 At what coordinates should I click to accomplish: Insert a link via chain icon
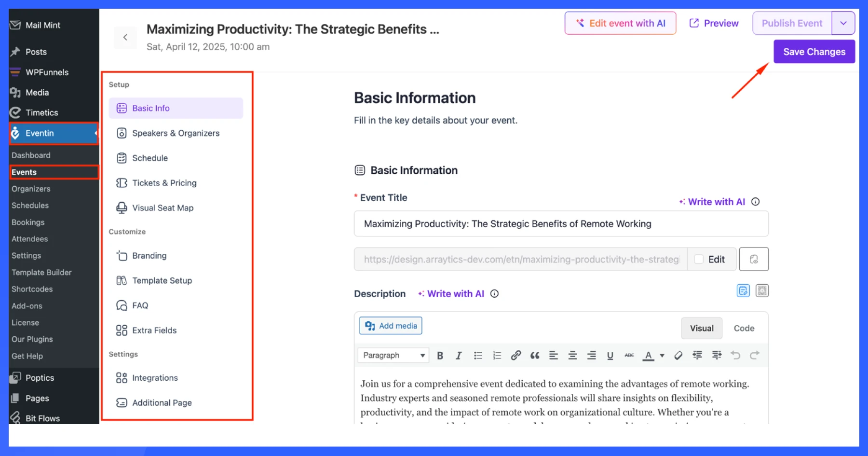pos(515,356)
